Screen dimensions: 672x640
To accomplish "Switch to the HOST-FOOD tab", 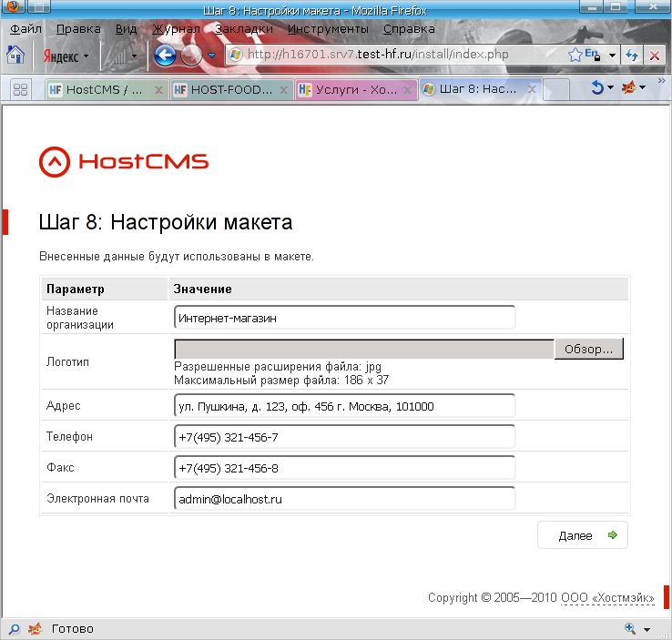I will pyautogui.click(x=223, y=90).
